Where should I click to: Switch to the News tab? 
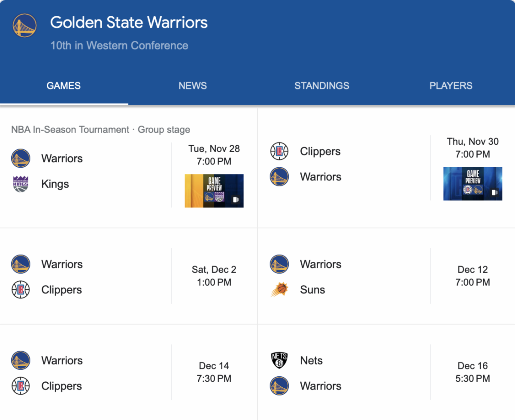(x=193, y=85)
